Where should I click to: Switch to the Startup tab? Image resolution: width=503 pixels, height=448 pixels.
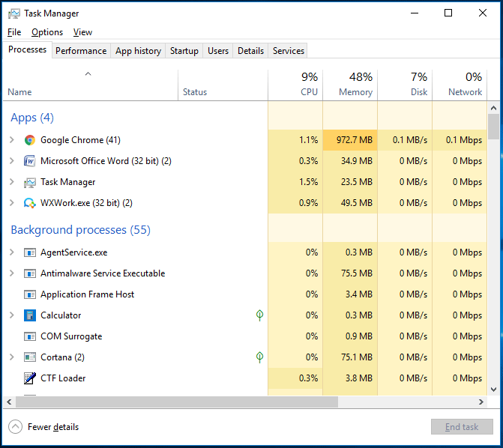tap(184, 51)
